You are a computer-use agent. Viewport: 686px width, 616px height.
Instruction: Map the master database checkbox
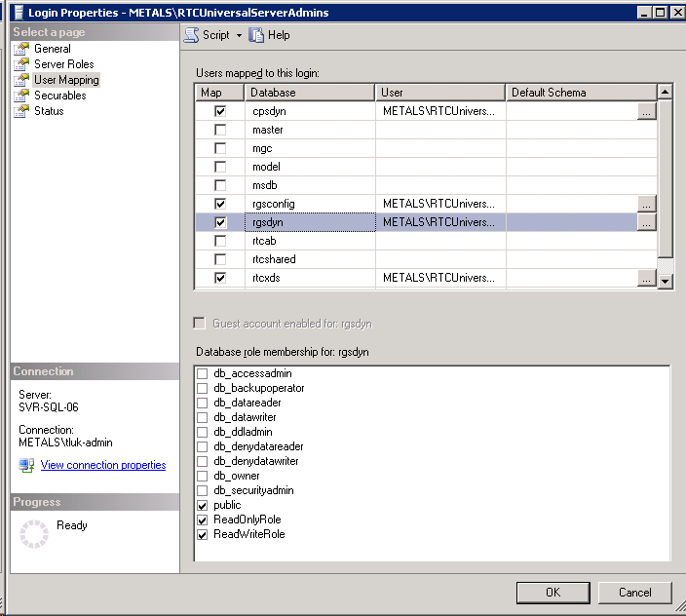tap(220, 130)
